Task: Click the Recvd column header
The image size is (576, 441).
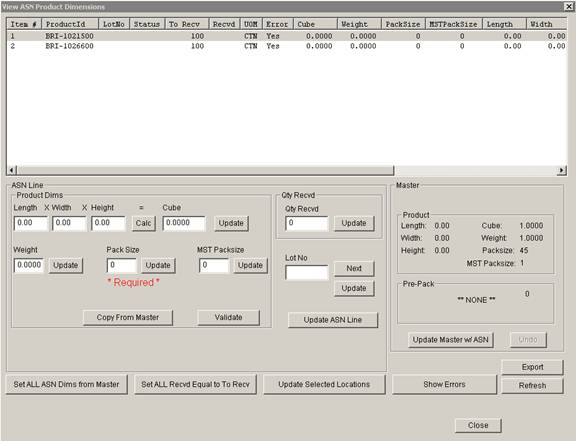Action: pyautogui.click(x=224, y=24)
